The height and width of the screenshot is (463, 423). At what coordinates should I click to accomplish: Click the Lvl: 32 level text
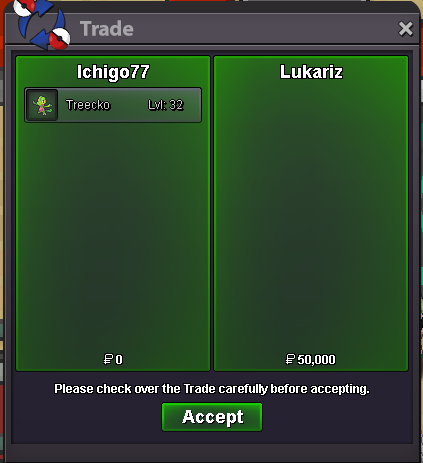166,105
